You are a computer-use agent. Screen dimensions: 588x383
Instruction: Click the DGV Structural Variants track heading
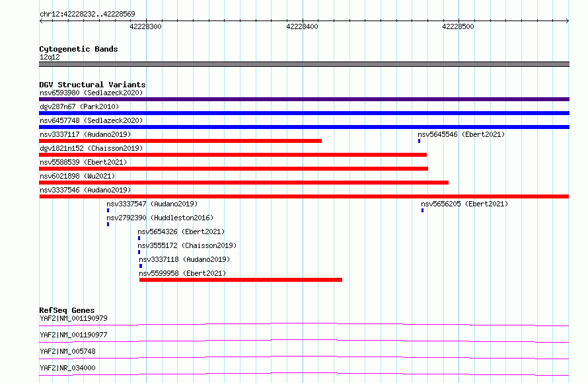coord(92,85)
